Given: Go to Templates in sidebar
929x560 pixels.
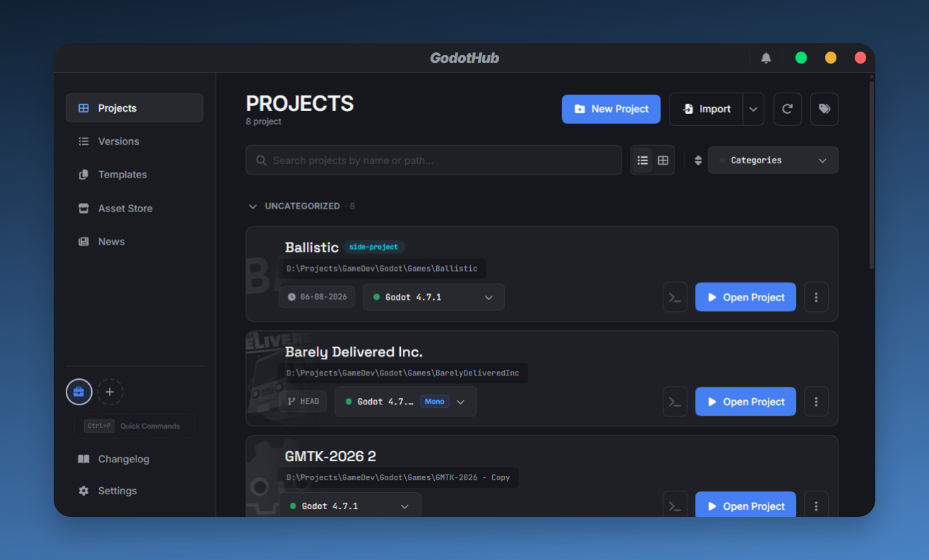Looking at the screenshot, I should pyautogui.click(x=134, y=175).
